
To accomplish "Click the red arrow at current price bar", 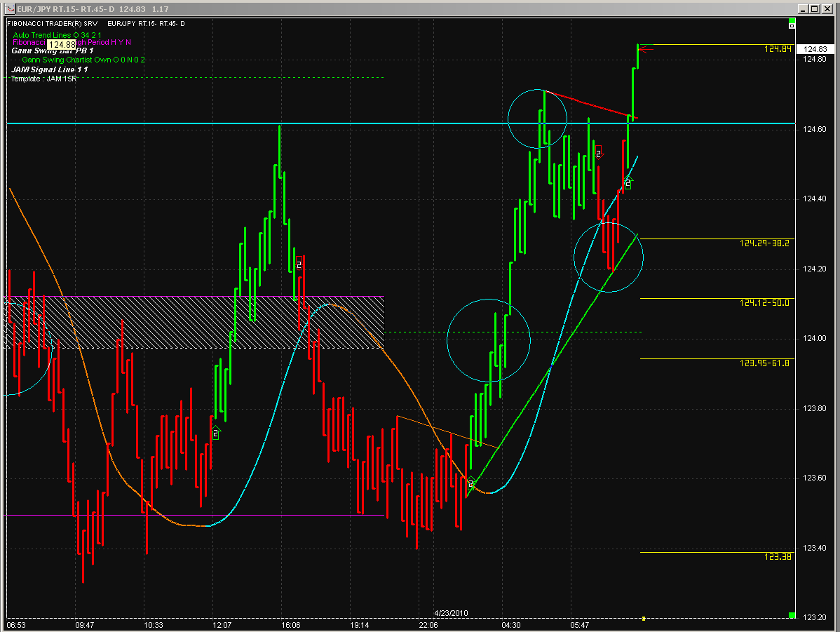I will click(x=646, y=50).
